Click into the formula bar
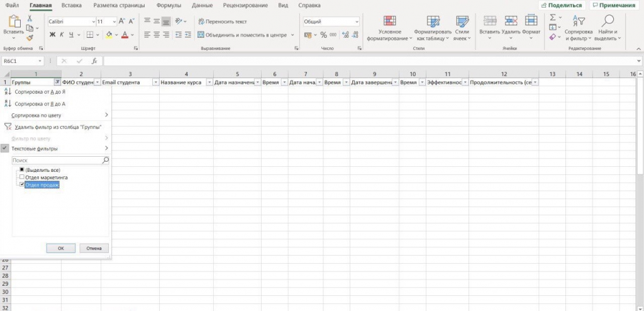This screenshot has width=644, height=311. click(370, 61)
